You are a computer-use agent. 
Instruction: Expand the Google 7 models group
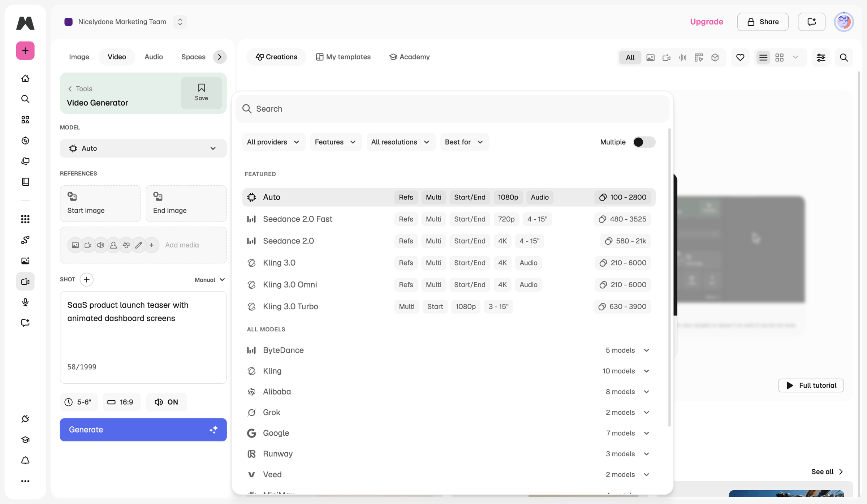[x=449, y=433]
